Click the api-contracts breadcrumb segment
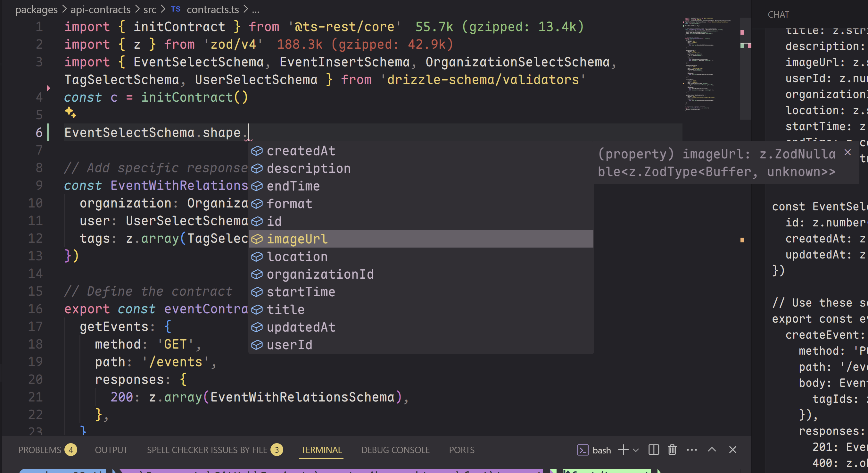This screenshot has width=868, height=473. (x=100, y=9)
